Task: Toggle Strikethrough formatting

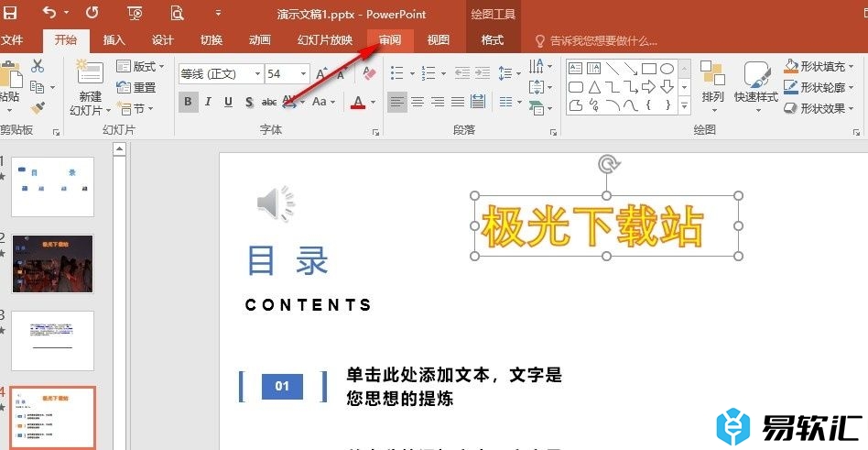Action: click(269, 102)
